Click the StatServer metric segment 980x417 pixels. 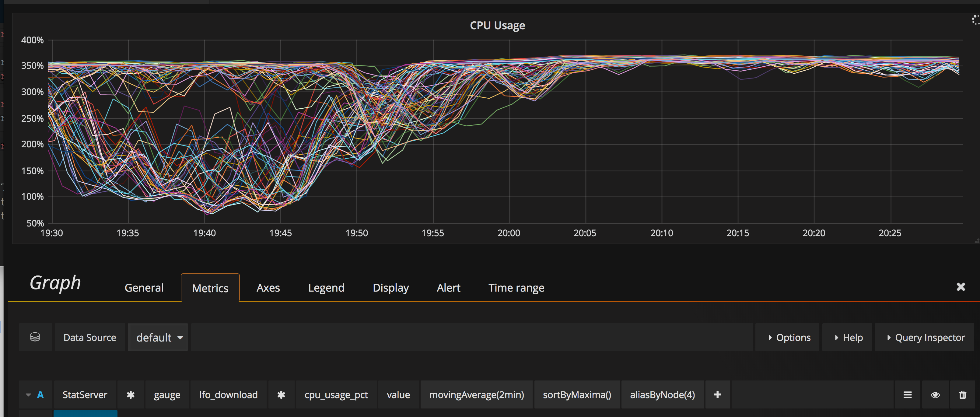85,394
